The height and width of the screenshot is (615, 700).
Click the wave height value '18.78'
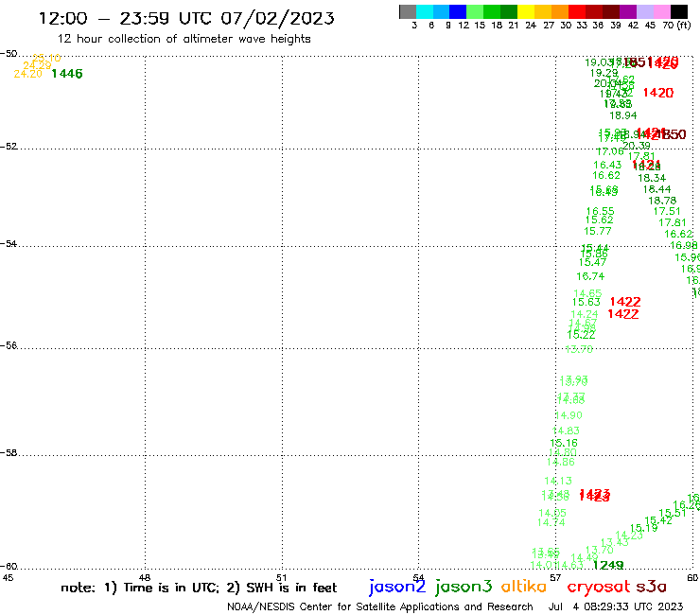pos(662,201)
